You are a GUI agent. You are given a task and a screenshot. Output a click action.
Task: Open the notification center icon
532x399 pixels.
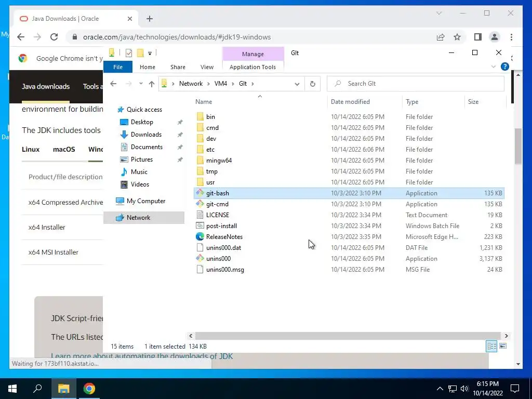pos(515,389)
